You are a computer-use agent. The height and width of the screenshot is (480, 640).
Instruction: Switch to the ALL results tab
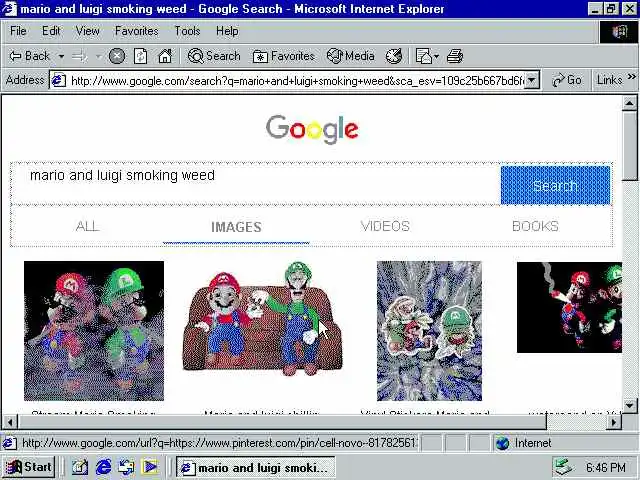click(87, 226)
